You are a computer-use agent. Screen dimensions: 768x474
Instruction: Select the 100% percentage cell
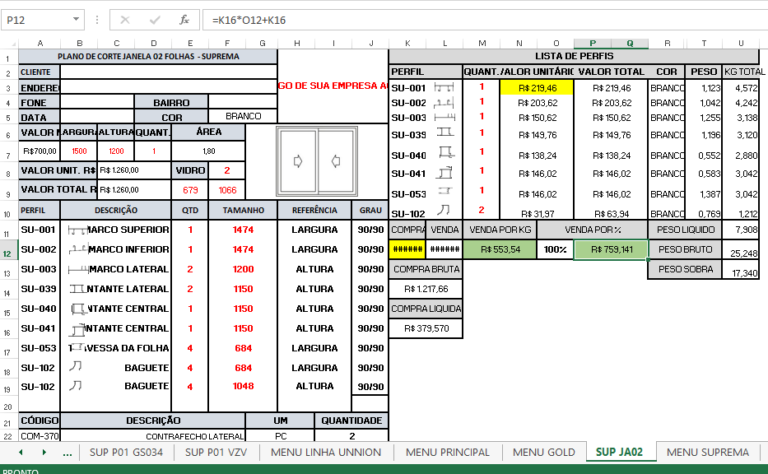tap(555, 249)
